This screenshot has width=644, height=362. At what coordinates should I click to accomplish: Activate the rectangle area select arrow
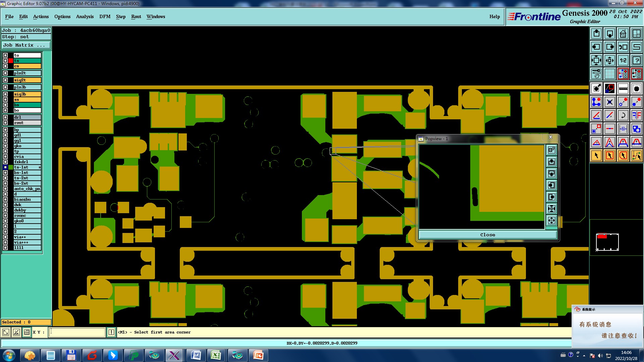(609, 156)
